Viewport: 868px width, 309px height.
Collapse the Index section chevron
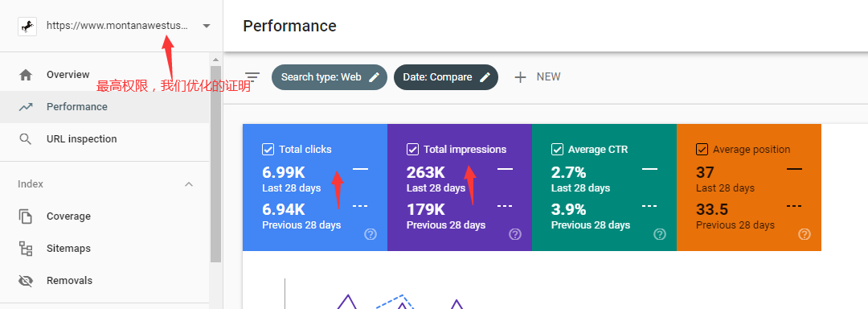click(x=189, y=183)
